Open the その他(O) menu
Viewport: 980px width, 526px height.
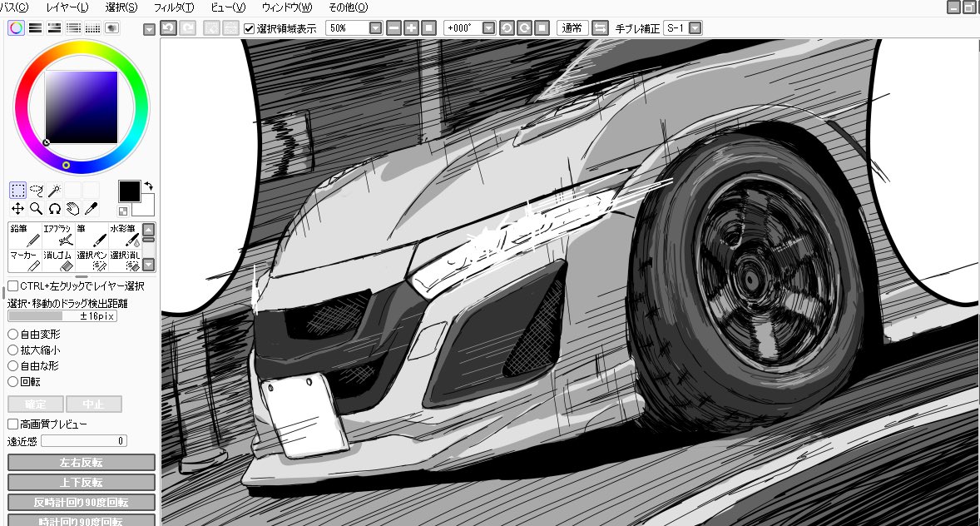pyautogui.click(x=348, y=7)
